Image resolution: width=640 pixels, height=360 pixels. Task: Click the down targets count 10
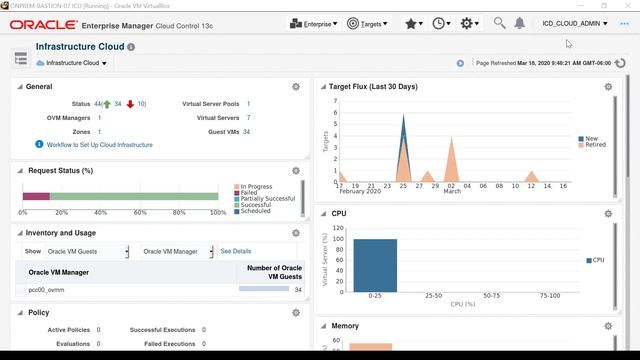(141, 104)
